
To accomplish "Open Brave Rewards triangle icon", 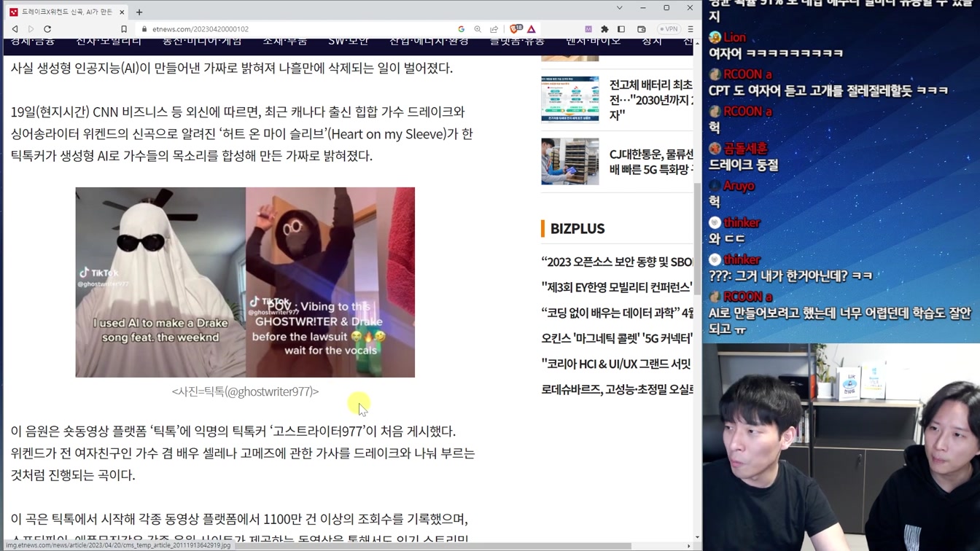I will click(x=532, y=29).
